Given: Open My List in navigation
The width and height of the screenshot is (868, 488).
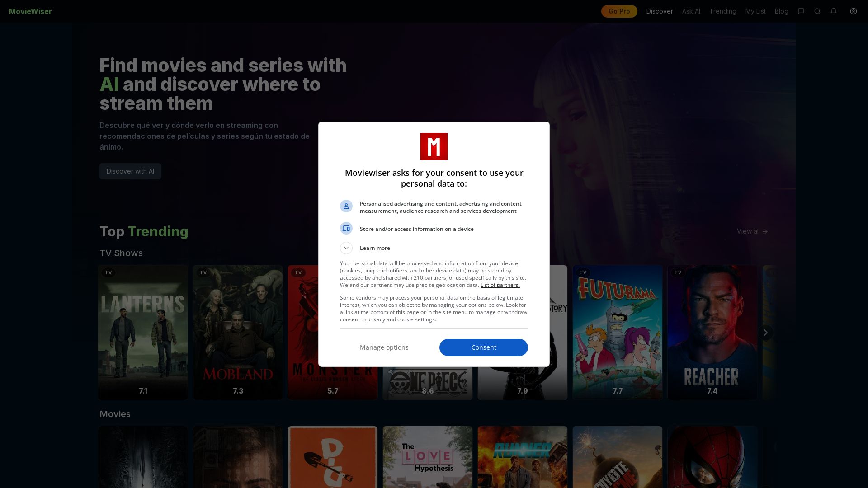Looking at the screenshot, I should coord(755,11).
